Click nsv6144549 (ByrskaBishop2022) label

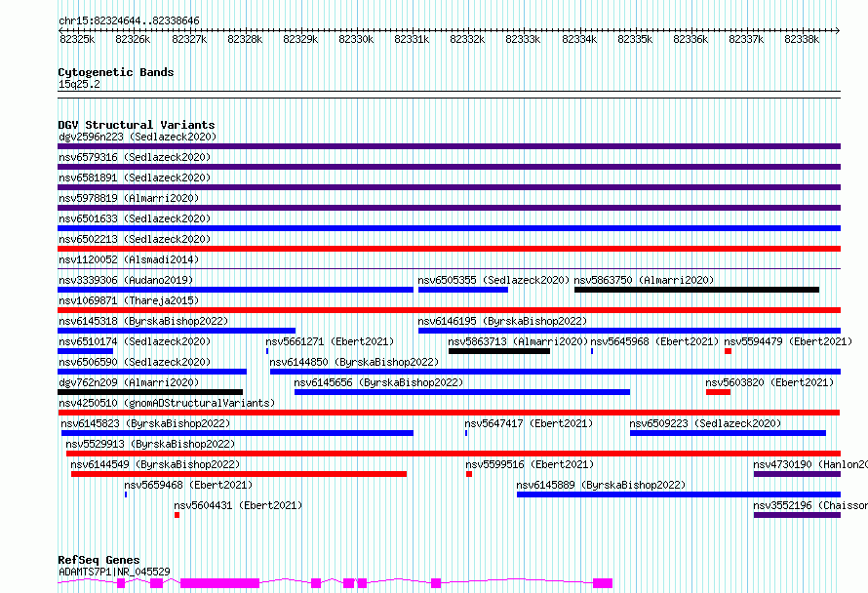[155, 464]
